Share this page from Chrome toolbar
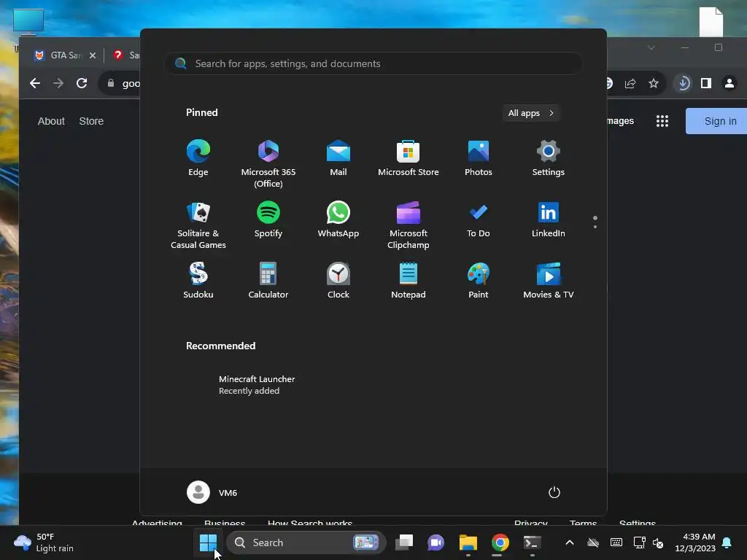 [x=630, y=83]
